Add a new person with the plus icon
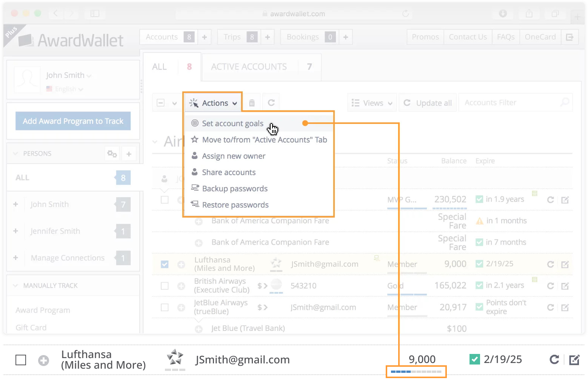The image size is (588, 380). [x=129, y=153]
